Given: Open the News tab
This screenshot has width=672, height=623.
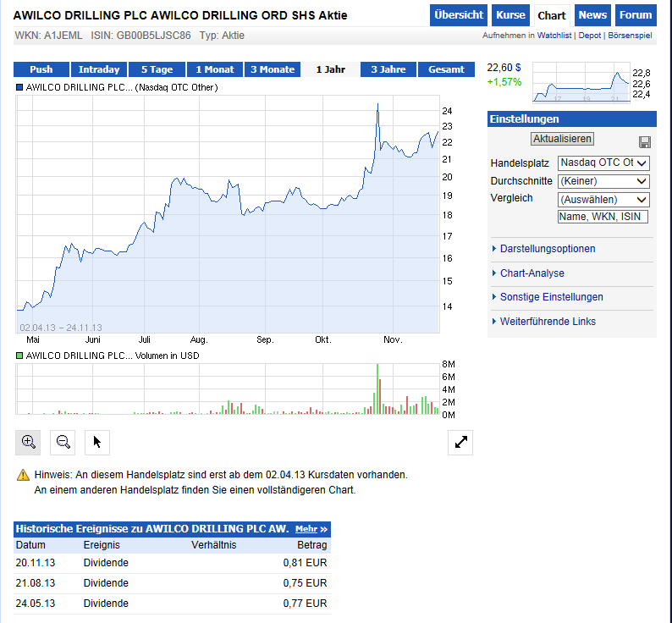Looking at the screenshot, I should [592, 15].
